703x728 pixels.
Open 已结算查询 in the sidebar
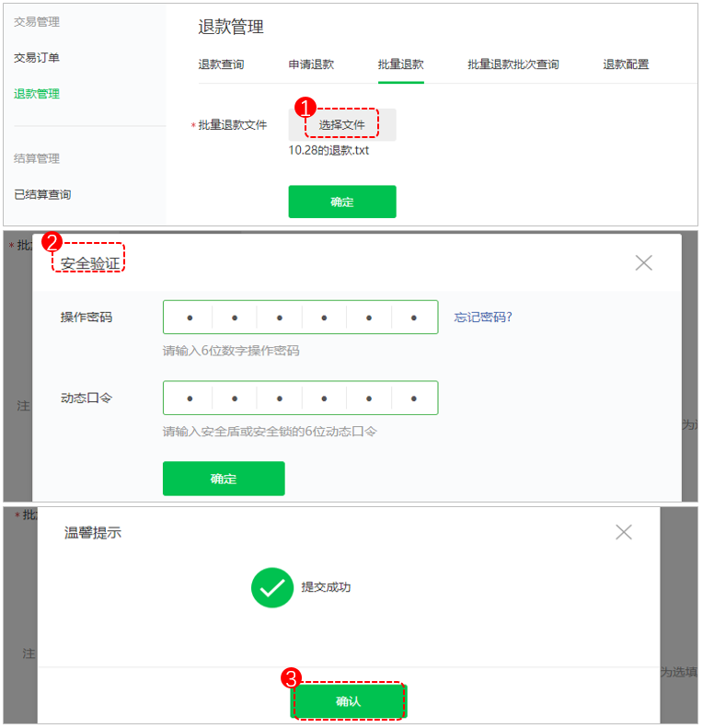pos(42,194)
